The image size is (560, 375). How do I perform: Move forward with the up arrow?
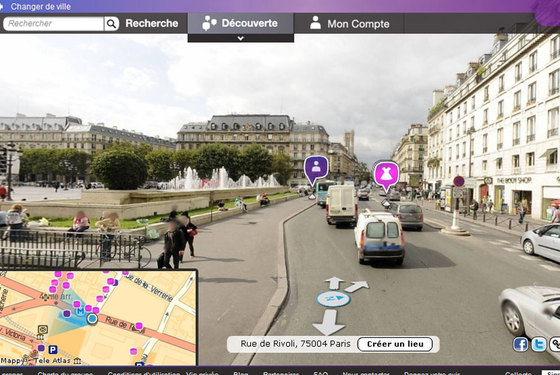[334, 283]
